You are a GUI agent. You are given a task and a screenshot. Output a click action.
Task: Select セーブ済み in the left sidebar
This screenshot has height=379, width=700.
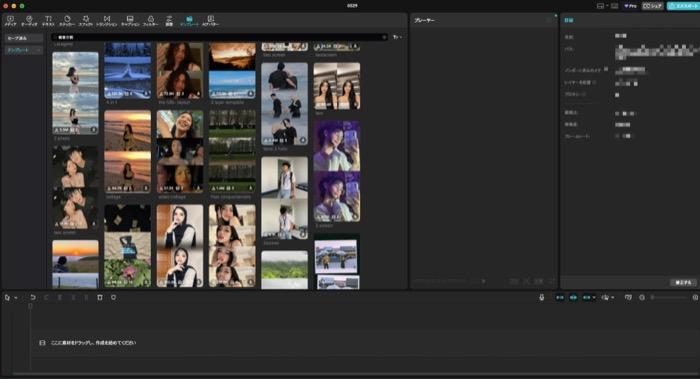[24, 38]
